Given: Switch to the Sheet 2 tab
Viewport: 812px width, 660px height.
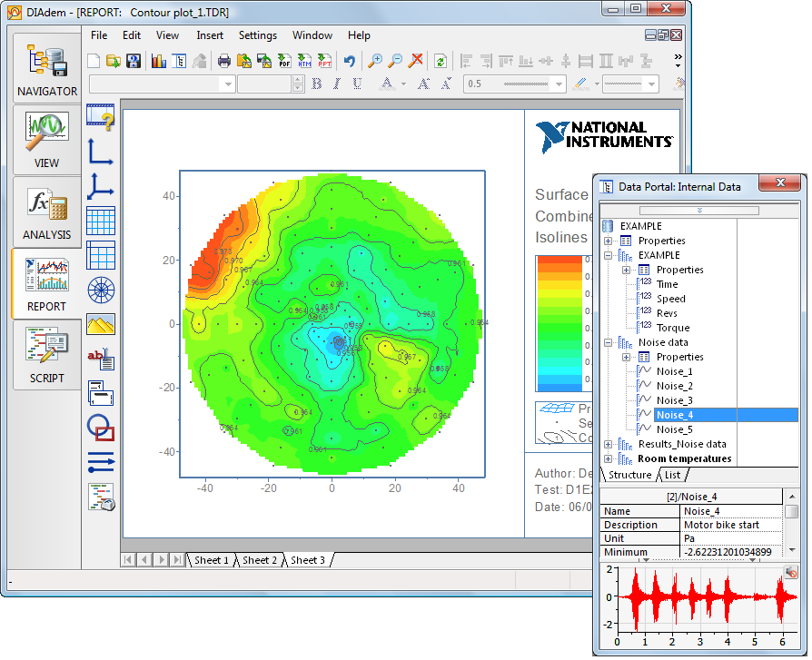Looking at the screenshot, I should 259,560.
